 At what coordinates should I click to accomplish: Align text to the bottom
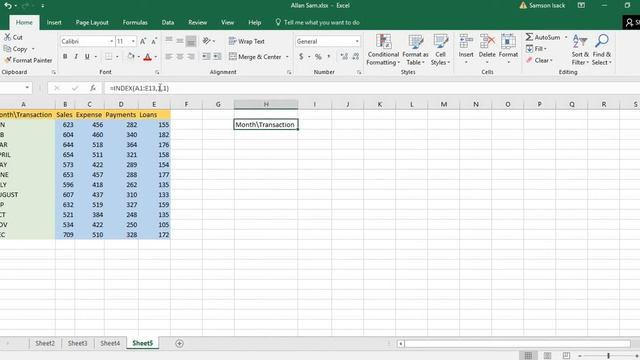pyautogui.click(x=191, y=41)
